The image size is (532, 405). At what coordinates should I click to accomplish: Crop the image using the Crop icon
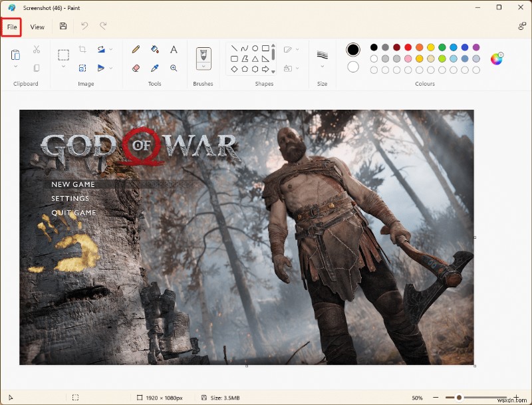tap(82, 49)
